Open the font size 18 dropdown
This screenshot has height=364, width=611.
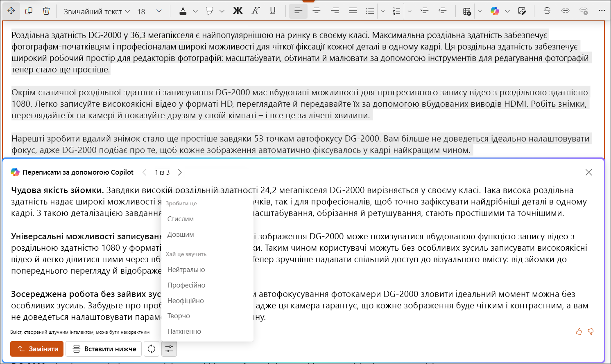149,11
